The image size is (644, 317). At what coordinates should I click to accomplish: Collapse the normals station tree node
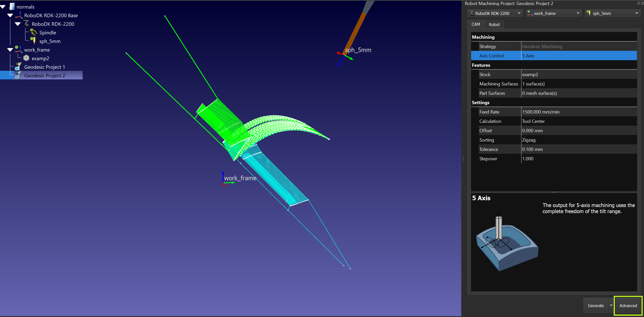(3, 7)
